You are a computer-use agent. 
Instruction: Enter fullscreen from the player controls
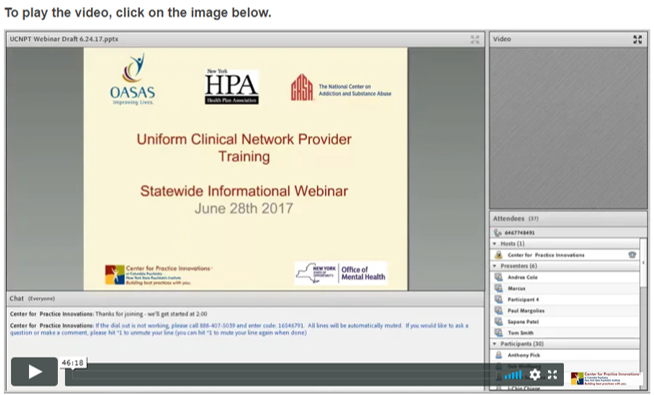pos(552,375)
